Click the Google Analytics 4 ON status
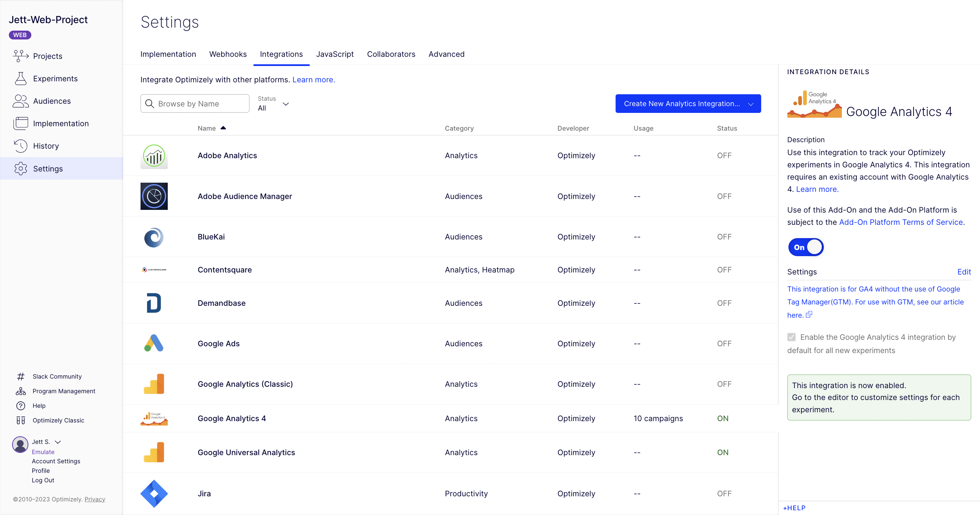The image size is (980, 515). [x=722, y=418]
